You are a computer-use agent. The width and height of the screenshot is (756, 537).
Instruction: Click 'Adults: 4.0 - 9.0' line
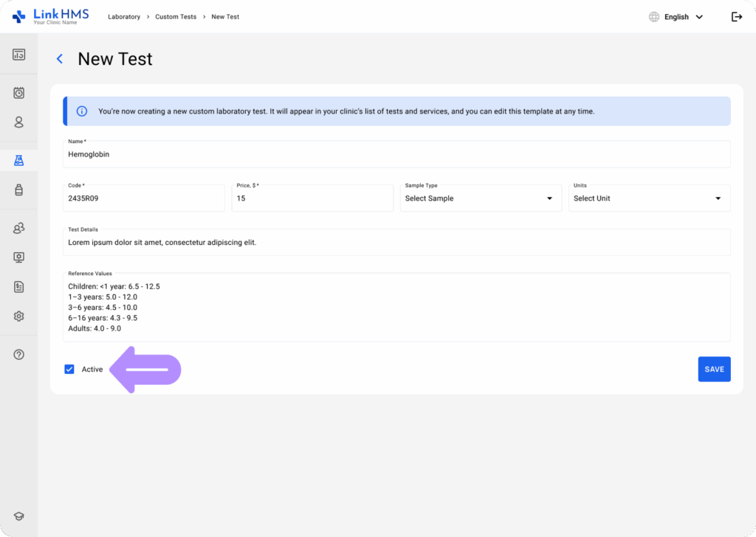[94, 328]
